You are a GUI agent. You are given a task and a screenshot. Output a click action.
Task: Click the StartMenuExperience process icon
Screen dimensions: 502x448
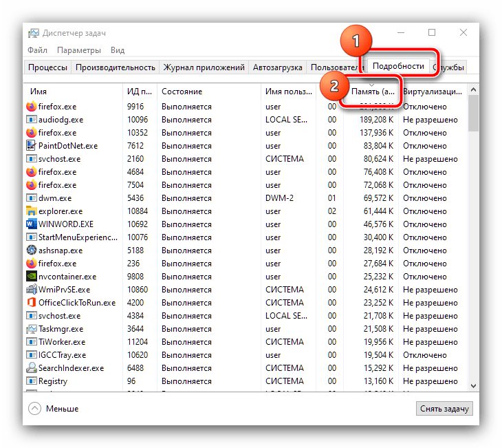click(x=32, y=237)
